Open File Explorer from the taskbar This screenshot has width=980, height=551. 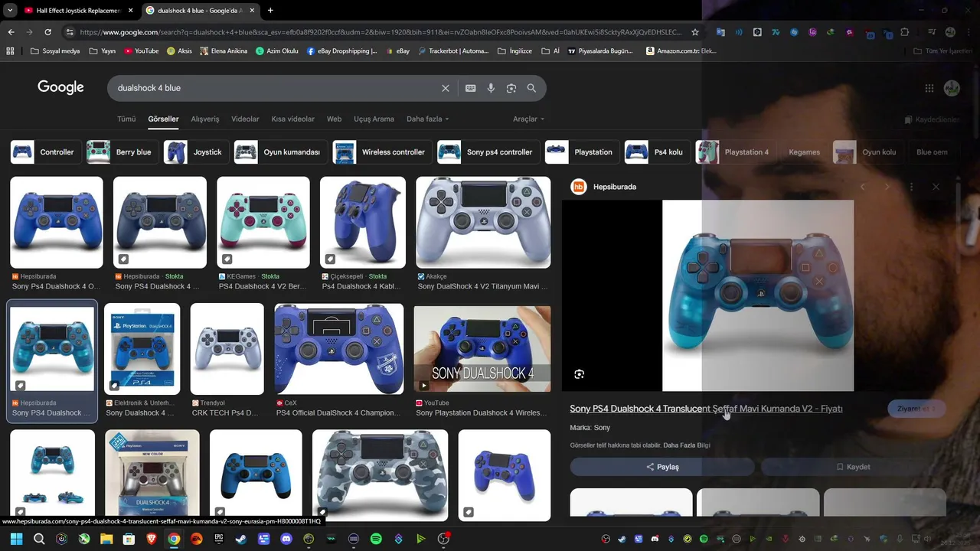click(x=106, y=539)
